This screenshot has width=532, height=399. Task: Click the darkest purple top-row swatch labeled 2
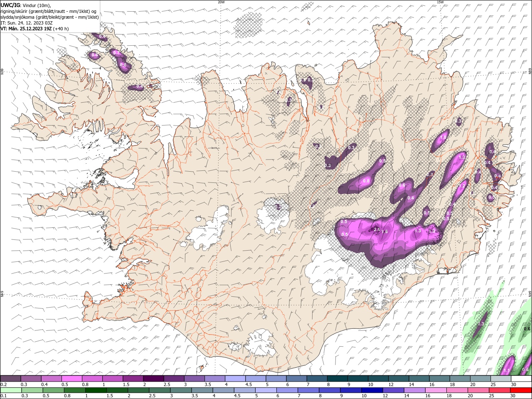click(x=153, y=379)
